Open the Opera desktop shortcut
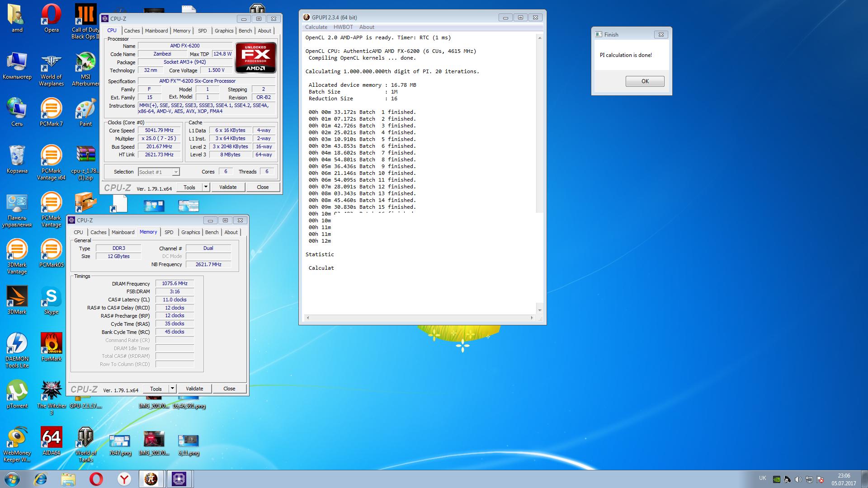Viewport: 868px width, 488px height. [x=51, y=18]
